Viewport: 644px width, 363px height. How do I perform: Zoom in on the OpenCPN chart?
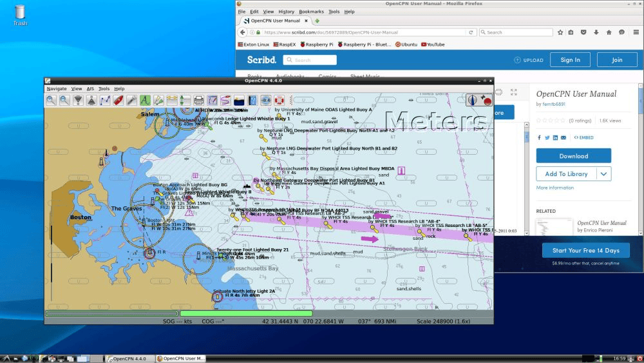point(51,100)
